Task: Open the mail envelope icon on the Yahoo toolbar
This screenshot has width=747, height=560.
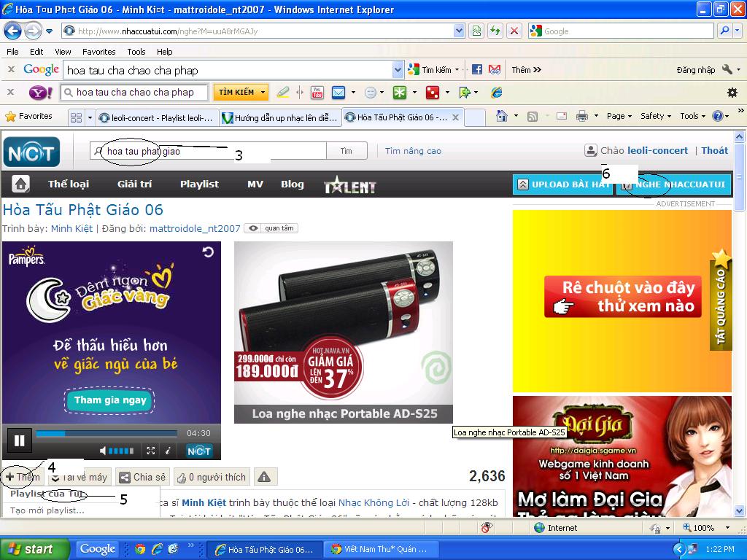Action: (338, 93)
